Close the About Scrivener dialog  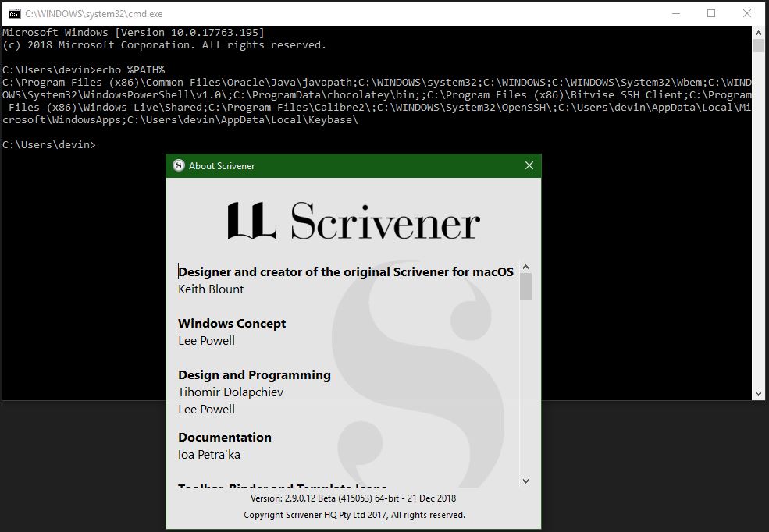pos(529,165)
